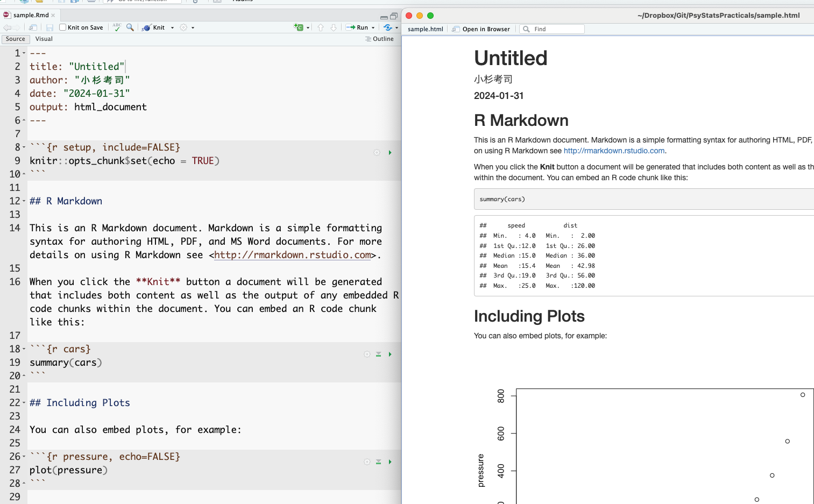Click the go back arrow in editor toolbar
Image resolution: width=814 pixels, height=504 pixels.
tap(7, 27)
